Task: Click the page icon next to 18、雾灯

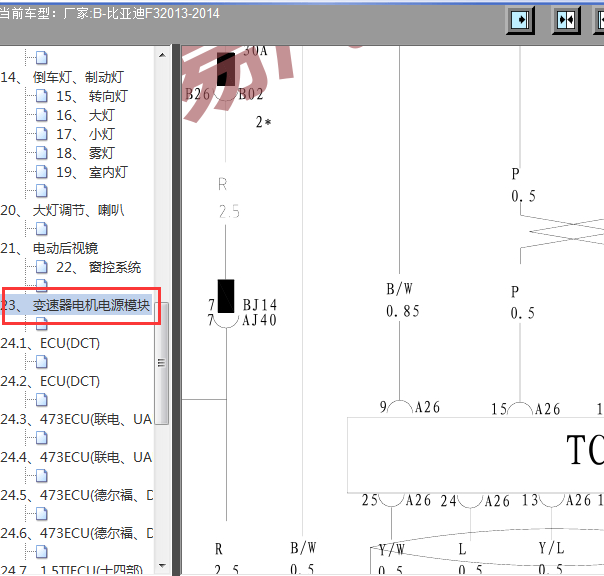Action: tap(42, 153)
